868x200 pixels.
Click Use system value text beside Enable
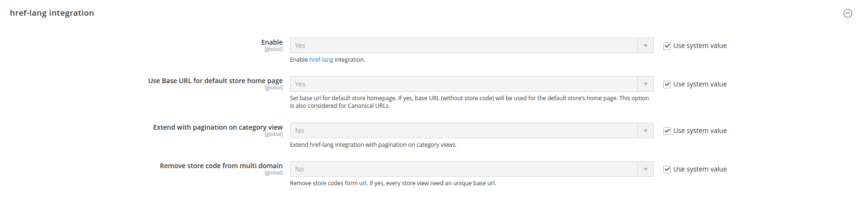[700, 46]
